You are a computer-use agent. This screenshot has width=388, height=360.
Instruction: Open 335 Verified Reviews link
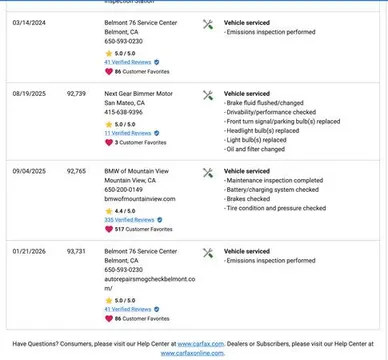(129, 220)
